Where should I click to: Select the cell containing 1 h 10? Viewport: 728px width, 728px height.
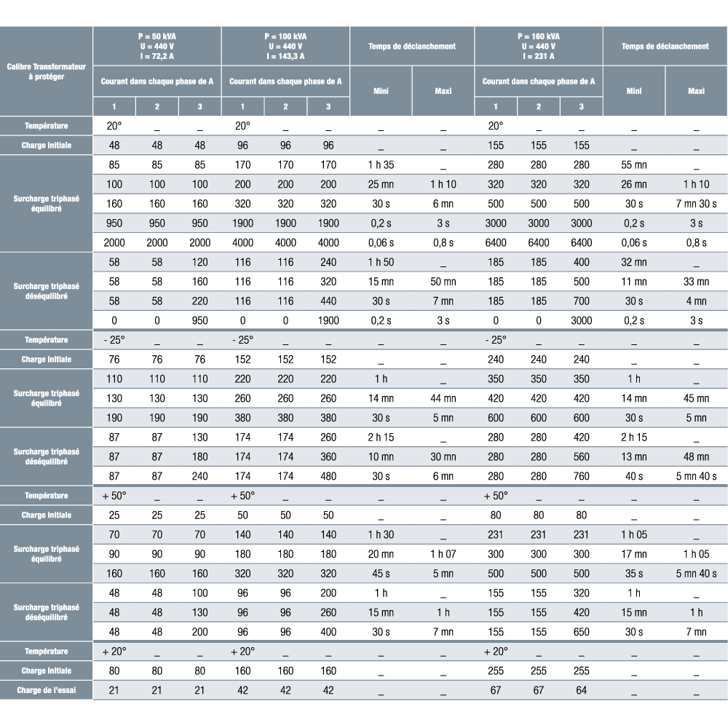point(443,184)
